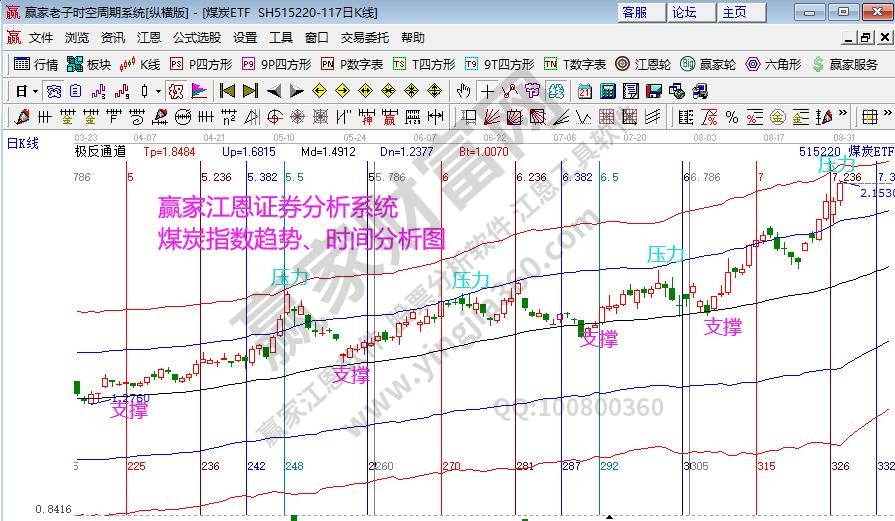Screen dimensions: 895x521
Task: Open the calculator icon
Action: pos(607,90)
